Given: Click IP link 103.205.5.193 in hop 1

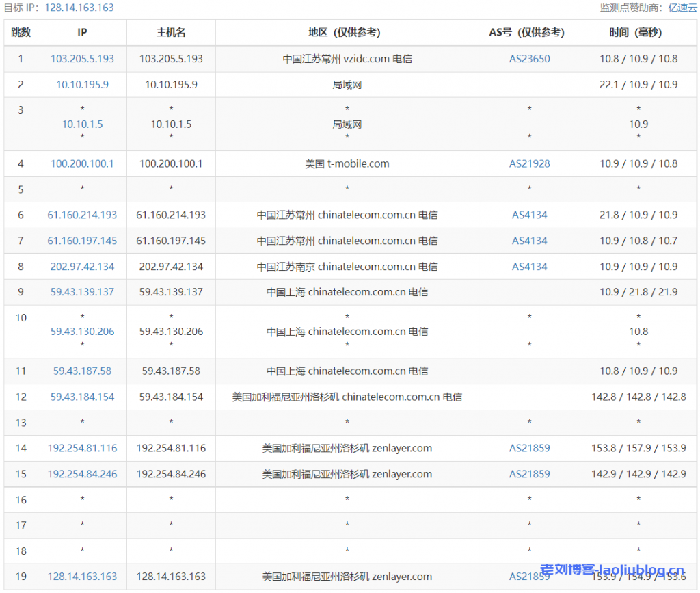Looking at the screenshot, I should pyautogui.click(x=82, y=59).
